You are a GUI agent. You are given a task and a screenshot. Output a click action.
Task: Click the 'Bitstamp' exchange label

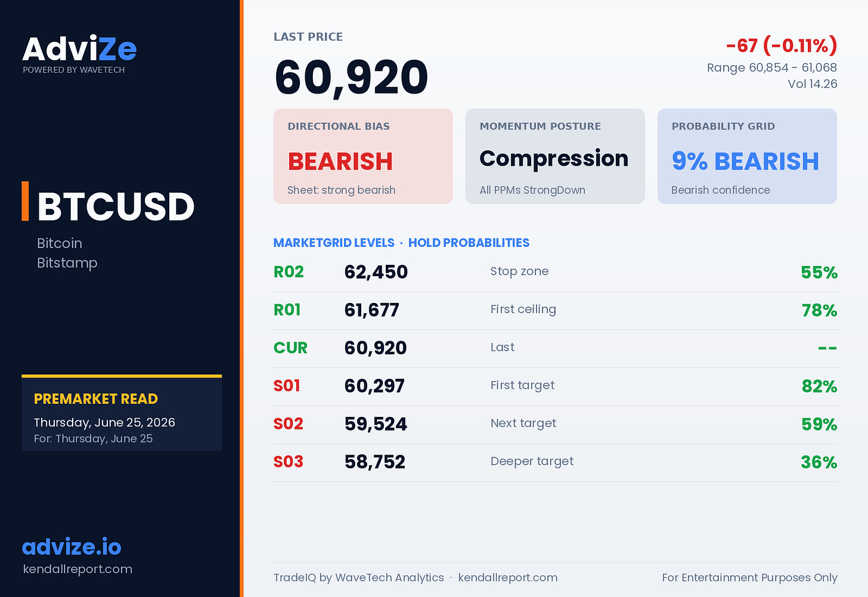pos(67,263)
